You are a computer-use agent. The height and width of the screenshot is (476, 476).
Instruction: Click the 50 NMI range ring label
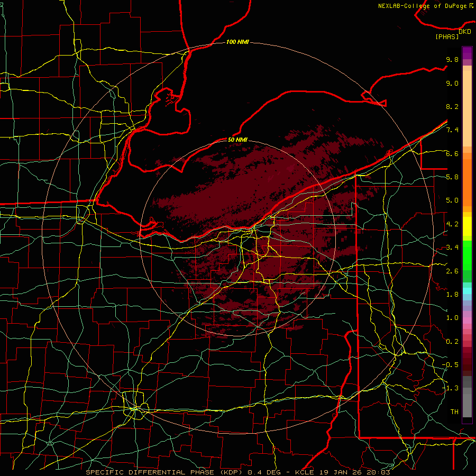point(237,140)
